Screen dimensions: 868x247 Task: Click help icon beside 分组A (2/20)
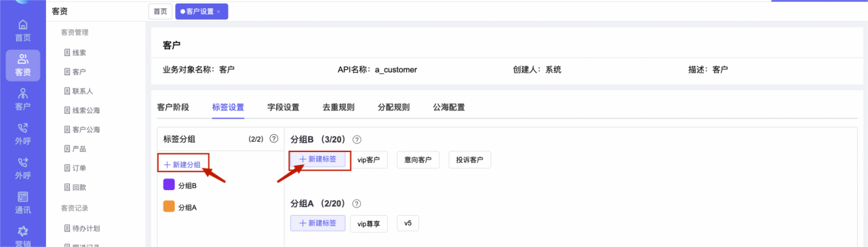357,203
